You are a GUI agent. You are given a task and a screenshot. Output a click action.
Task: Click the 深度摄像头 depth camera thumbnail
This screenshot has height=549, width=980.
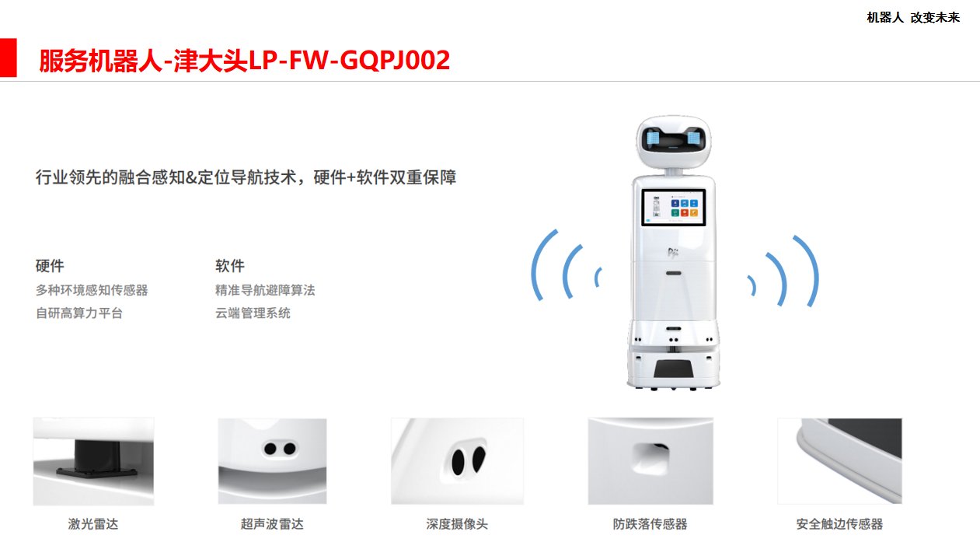click(x=457, y=461)
